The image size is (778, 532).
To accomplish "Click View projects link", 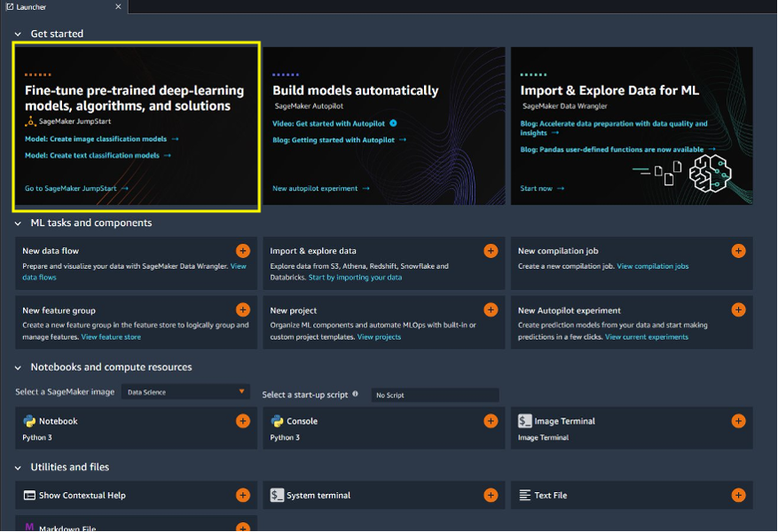I will click(x=379, y=337).
